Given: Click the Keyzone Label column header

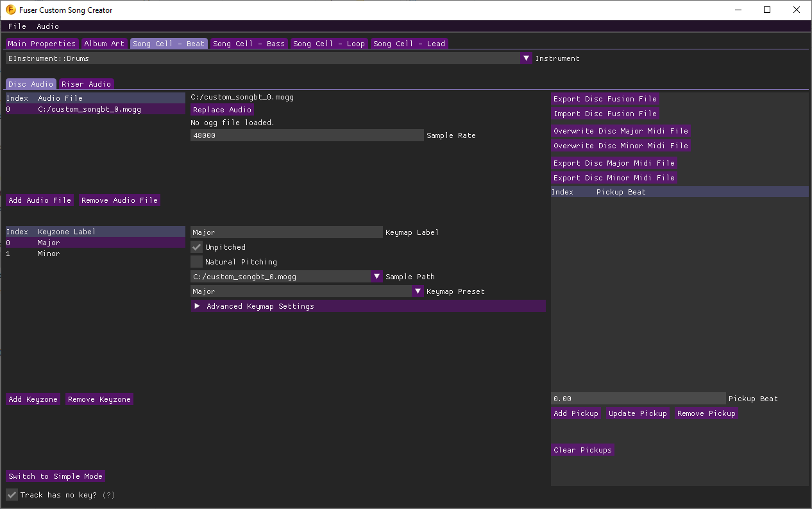Looking at the screenshot, I should pos(67,232).
